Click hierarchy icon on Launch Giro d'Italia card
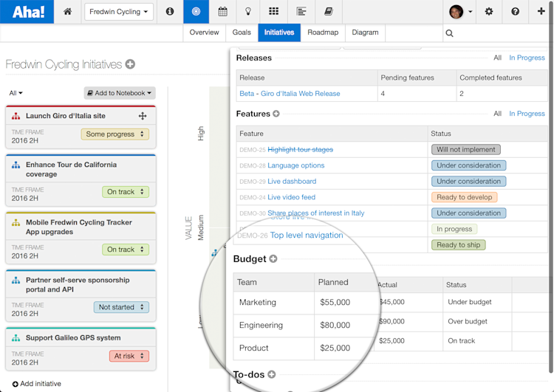This screenshot has height=392, width=554. 16,116
